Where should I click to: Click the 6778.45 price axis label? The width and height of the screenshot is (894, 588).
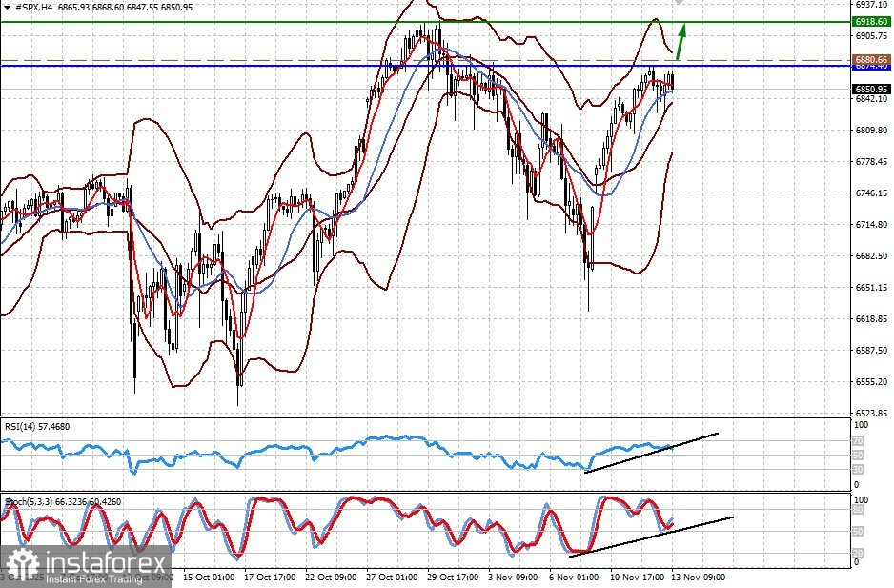[871, 161]
